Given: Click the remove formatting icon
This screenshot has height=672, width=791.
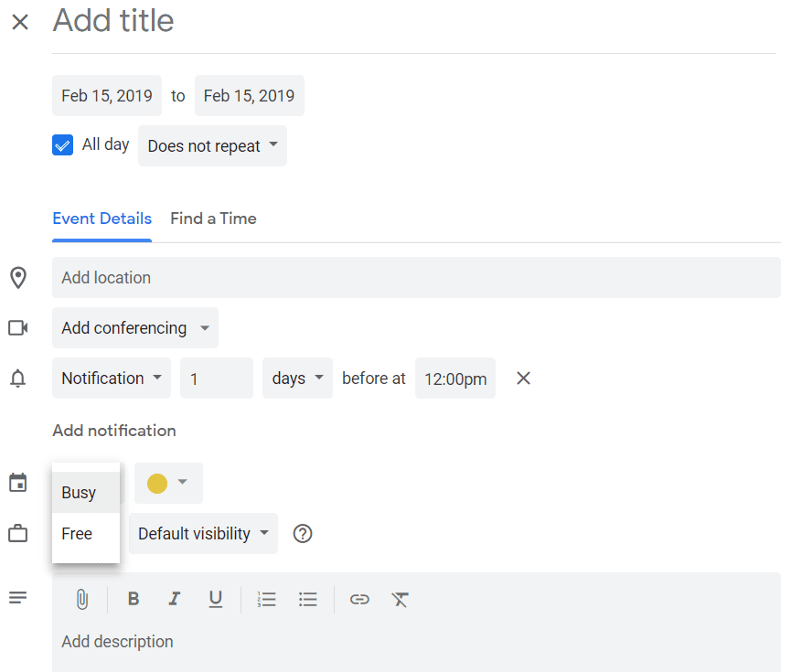Looking at the screenshot, I should pyautogui.click(x=400, y=599).
